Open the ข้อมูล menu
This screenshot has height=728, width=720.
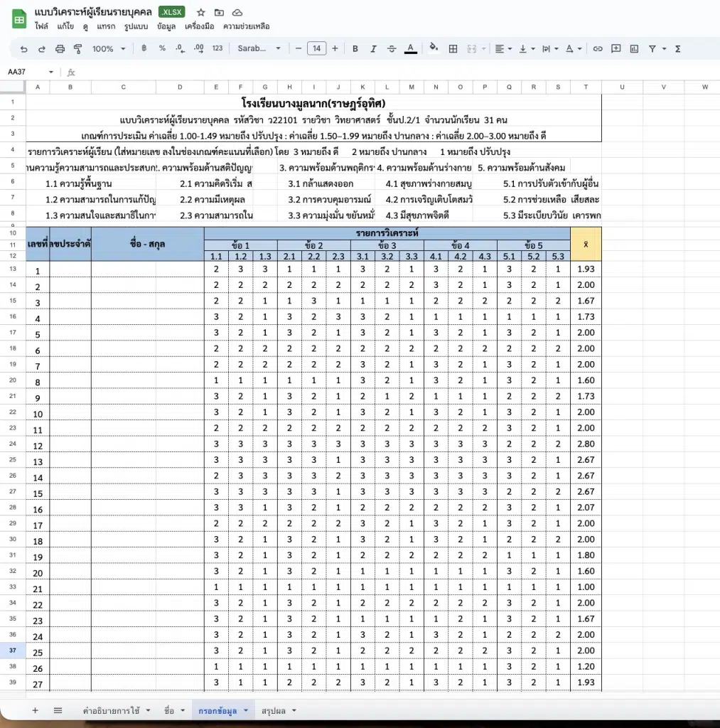[x=166, y=26]
